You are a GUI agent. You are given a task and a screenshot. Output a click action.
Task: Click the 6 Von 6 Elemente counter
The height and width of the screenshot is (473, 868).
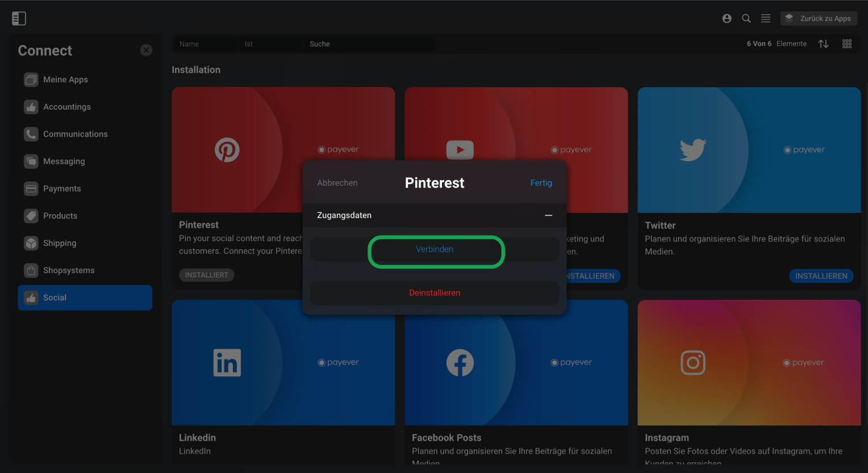click(777, 44)
